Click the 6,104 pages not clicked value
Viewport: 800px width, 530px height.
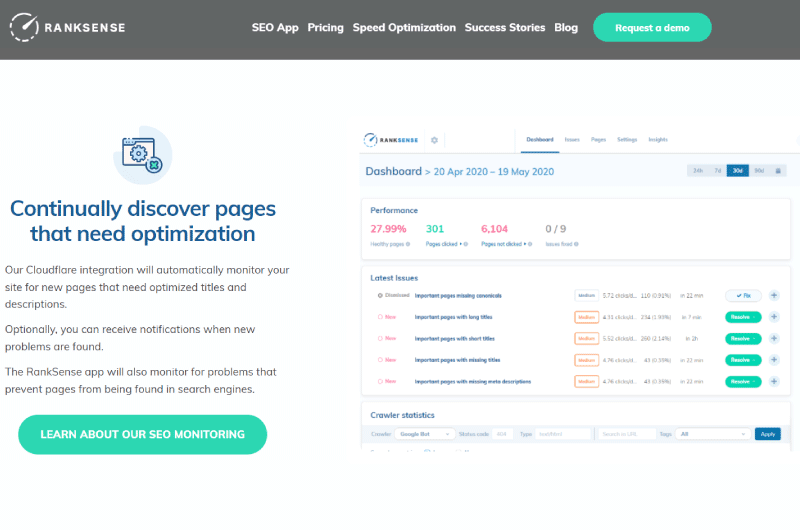coord(494,229)
